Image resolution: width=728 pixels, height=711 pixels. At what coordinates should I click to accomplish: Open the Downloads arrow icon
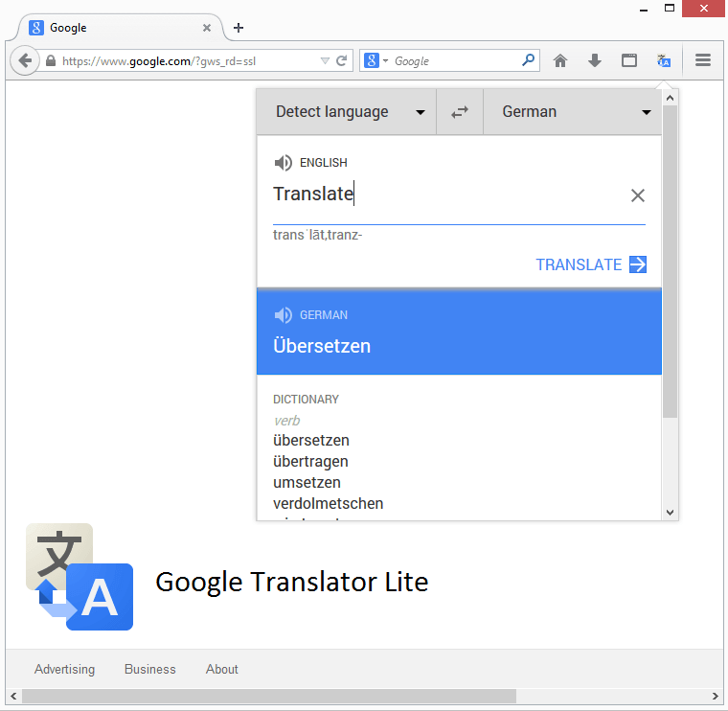click(595, 60)
